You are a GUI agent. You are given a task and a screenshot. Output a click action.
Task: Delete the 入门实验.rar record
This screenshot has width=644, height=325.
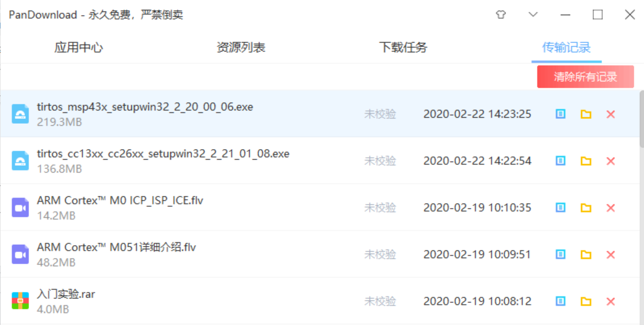pyautogui.click(x=611, y=301)
